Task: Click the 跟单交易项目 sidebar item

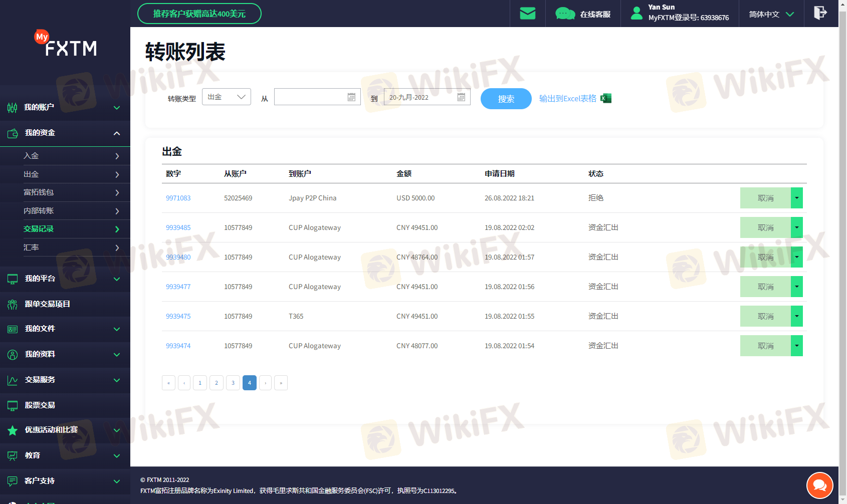Action: 65,304
